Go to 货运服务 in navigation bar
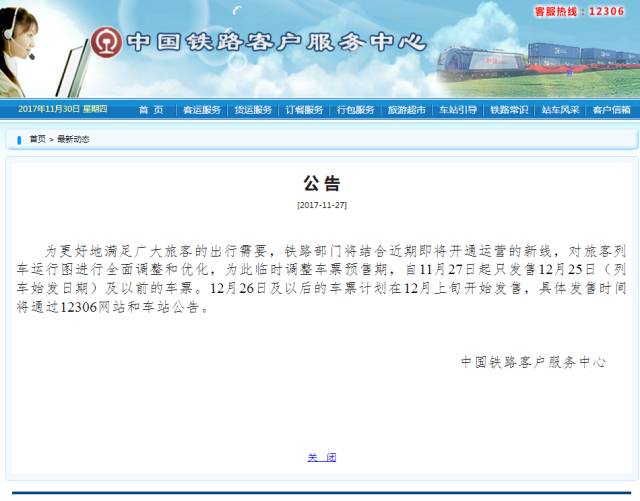640x501 pixels. click(x=253, y=110)
